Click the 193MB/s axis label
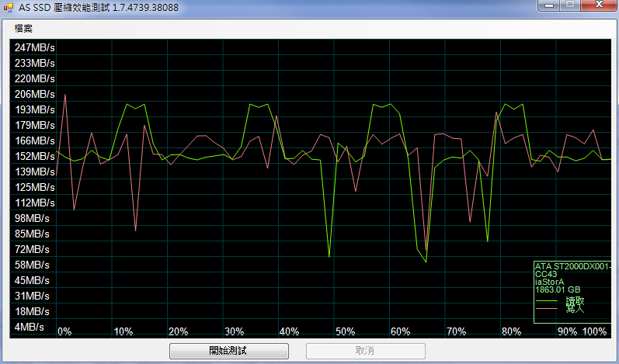Viewport: 619px width, 364px height. [x=35, y=109]
